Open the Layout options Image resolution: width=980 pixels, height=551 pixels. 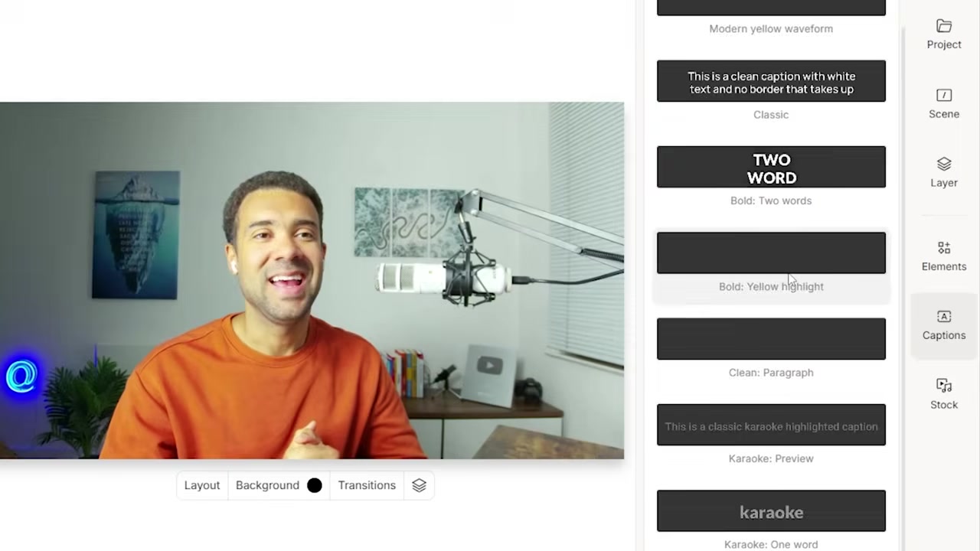point(202,485)
